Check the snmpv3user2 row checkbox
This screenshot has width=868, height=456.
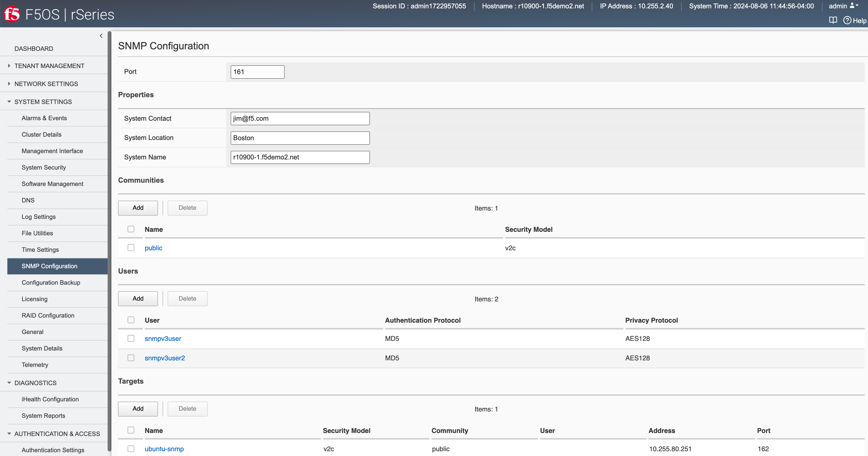pos(131,358)
